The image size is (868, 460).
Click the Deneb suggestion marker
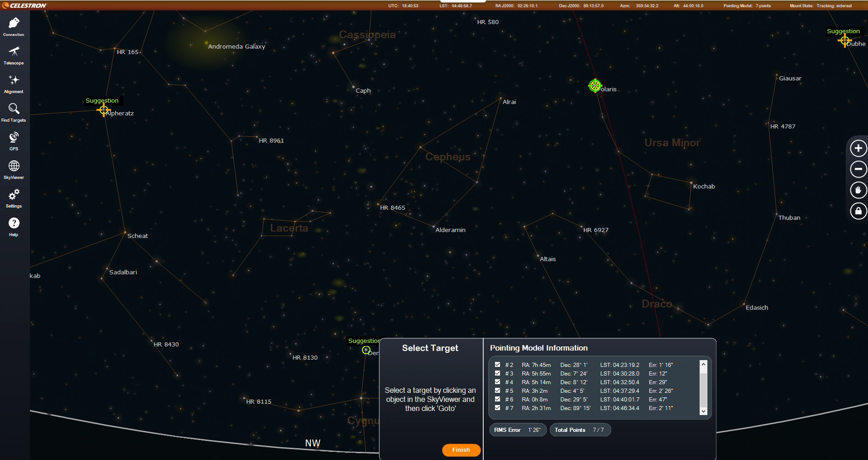366,350
